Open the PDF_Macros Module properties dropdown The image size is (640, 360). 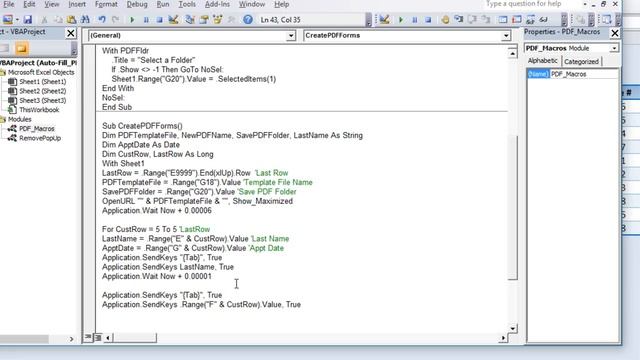614,48
